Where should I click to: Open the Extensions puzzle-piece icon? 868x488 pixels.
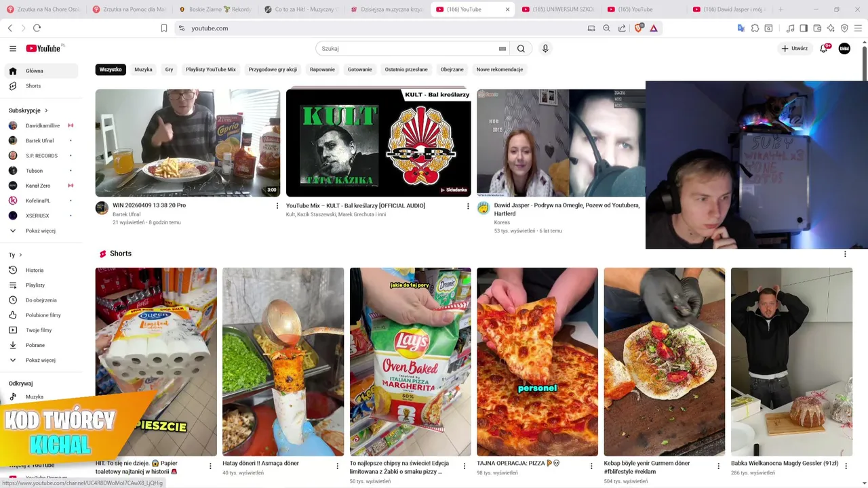click(x=755, y=28)
